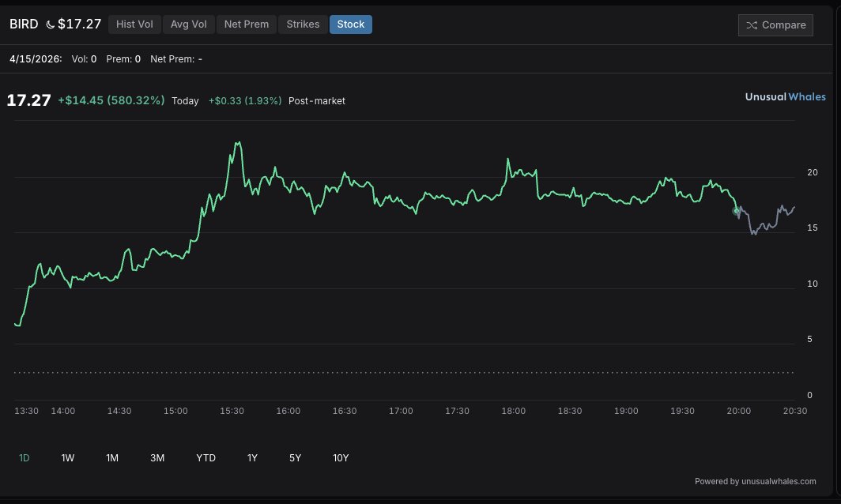Click the BIRD ticker symbol
This screenshot has height=504, width=841.
tap(24, 24)
